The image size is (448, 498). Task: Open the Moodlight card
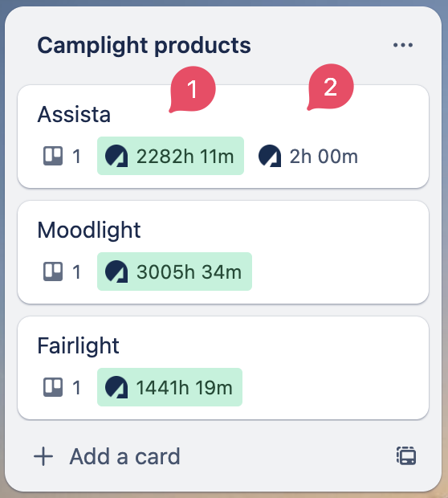(223, 252)
